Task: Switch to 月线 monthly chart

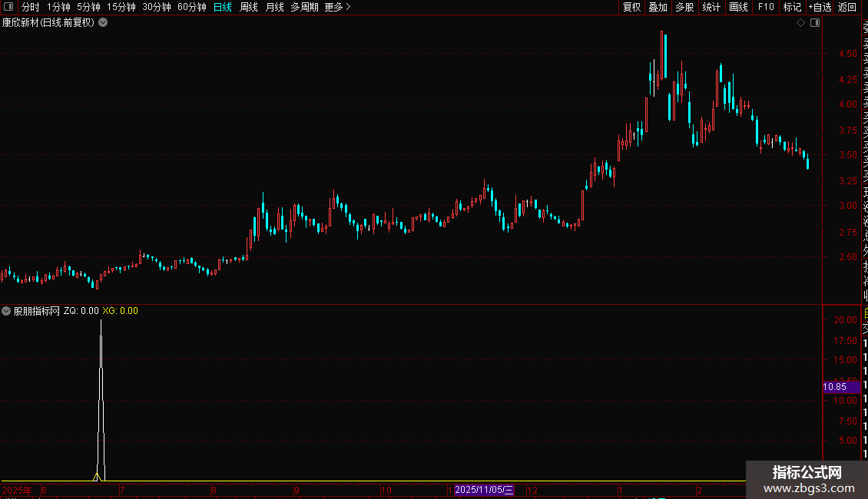Action: click(274, 7)
